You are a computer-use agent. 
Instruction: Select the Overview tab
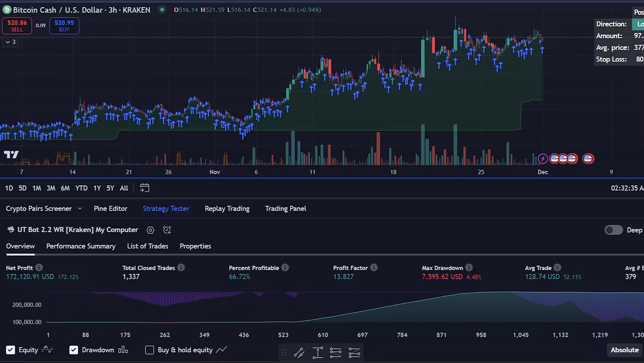[20, 246]
